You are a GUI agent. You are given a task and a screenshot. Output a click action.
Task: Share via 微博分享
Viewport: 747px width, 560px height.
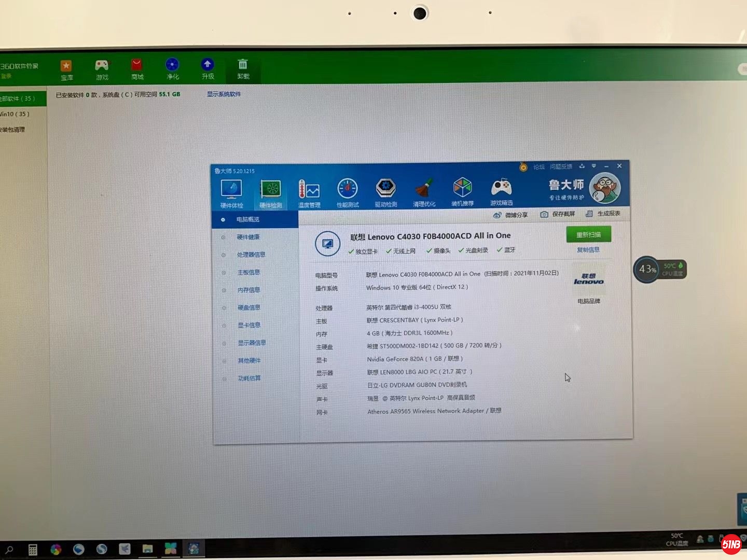click(x=510, y=215)
